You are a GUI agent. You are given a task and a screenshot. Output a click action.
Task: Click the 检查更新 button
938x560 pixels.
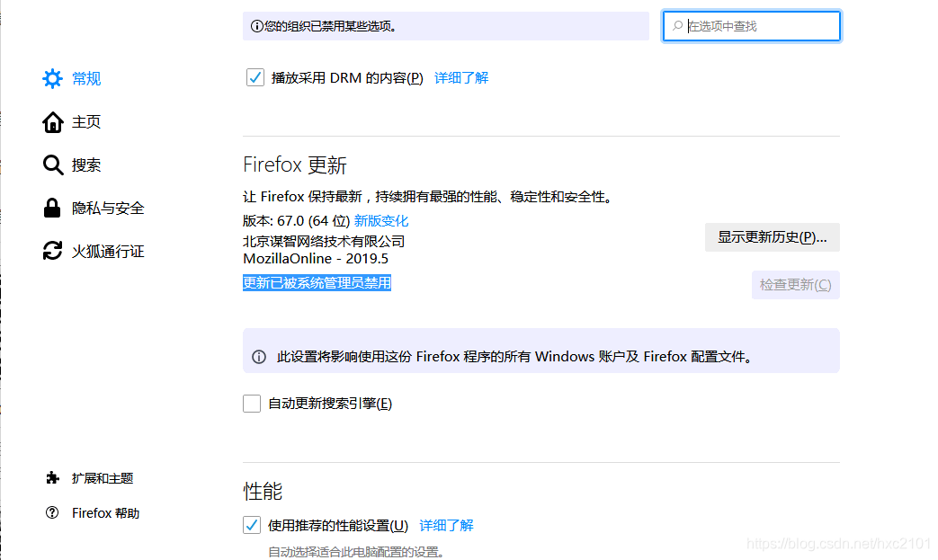[796, 285]
